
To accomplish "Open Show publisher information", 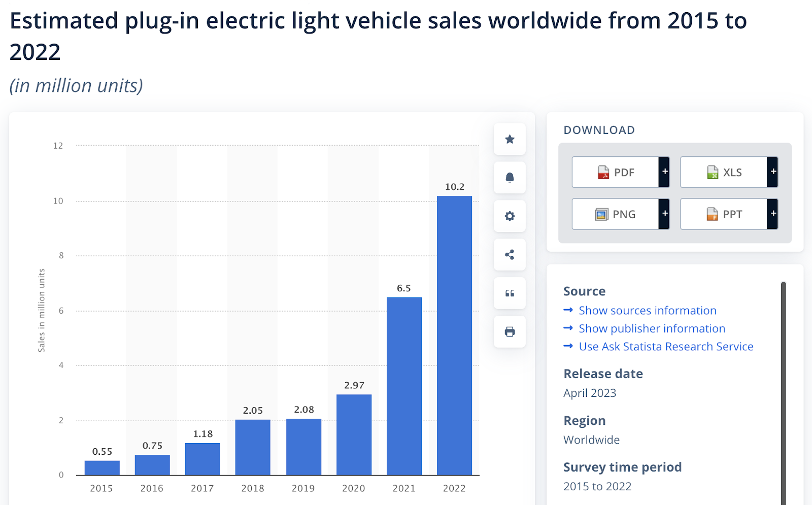I will click(x=652, y=328).
